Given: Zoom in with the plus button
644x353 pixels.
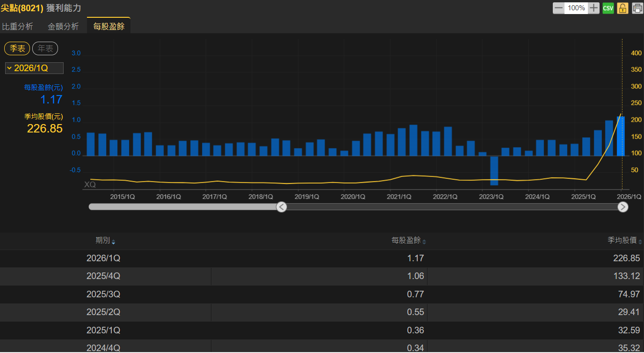Looking at the screenshot, I should click(594, 8).
